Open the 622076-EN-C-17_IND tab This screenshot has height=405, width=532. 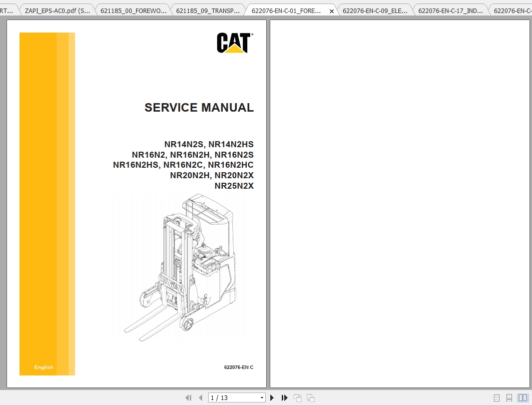tap(449, 10)
